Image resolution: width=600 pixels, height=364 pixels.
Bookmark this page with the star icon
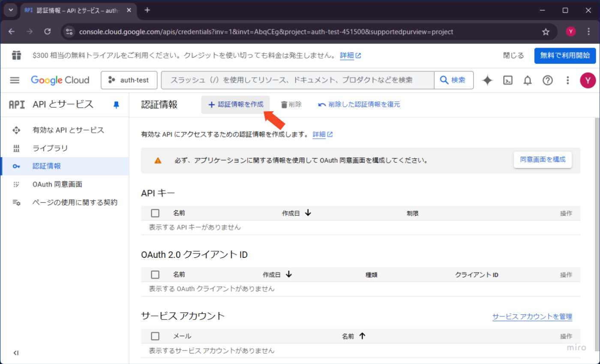pos(546,32)
